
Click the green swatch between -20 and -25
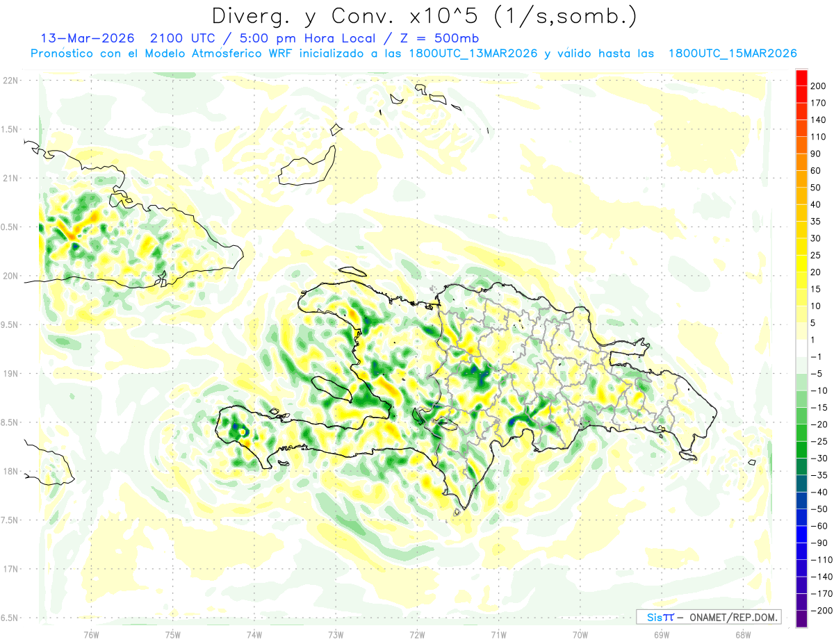point(801,433)
